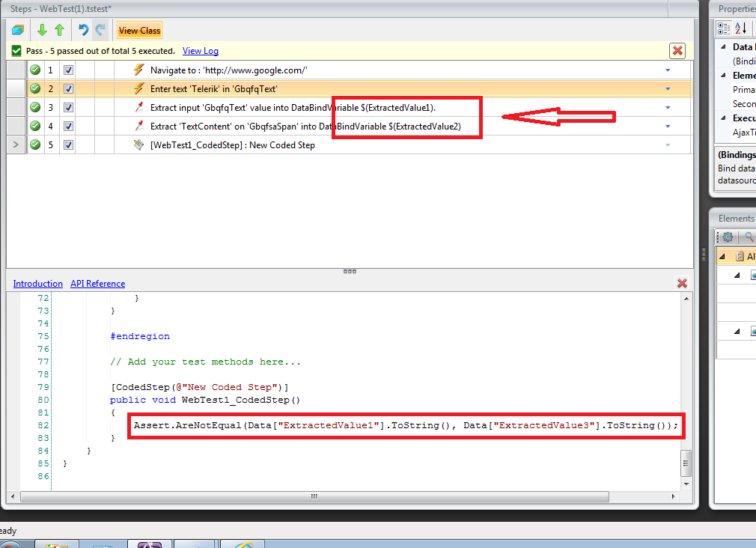Viewport: 756px width, 548px height.
Task: Uncheck step 1 Navigate checkbox
Action: point(68,70)
